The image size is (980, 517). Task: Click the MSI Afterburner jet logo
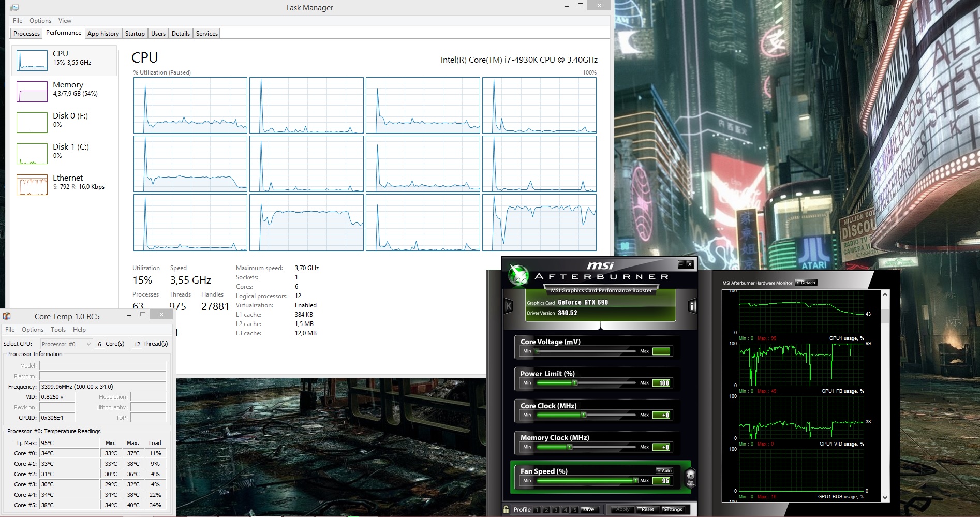point(517,275)
